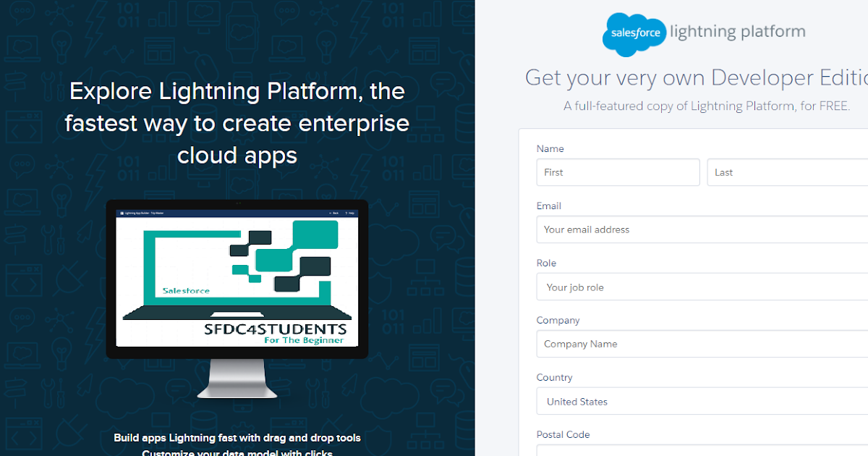The image size is (868, 456).
Task: Click into the First name field
Action: click(618, 172)
